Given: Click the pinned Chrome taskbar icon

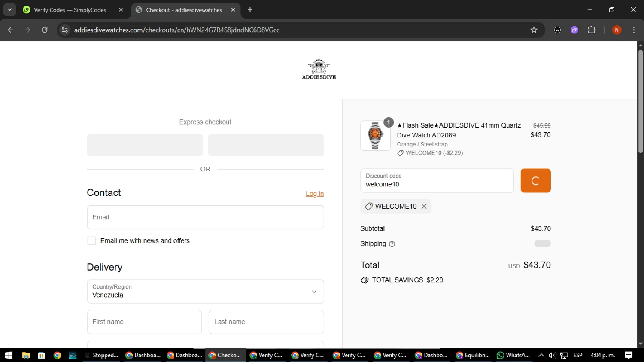Looking at the screenshot, I should [57, 356].
